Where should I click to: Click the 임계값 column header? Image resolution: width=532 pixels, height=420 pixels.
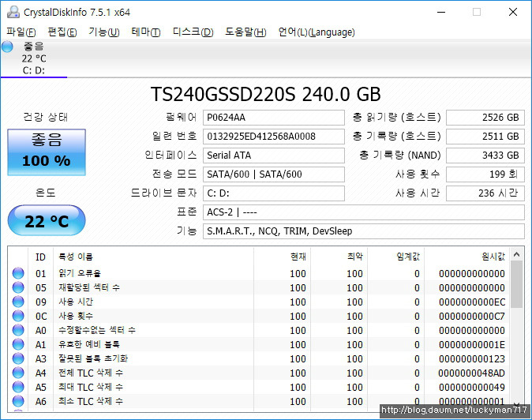[x=395, y=257]
